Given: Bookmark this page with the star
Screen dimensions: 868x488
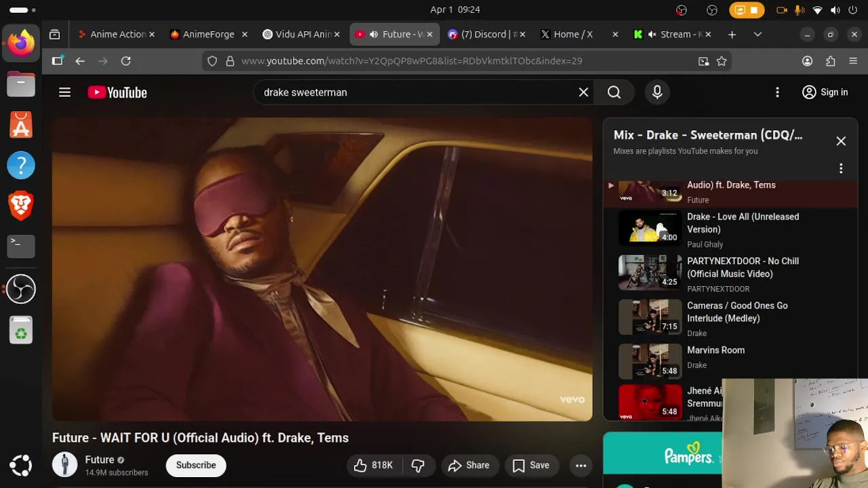Looking at the screenshot, I should [722, 61].
